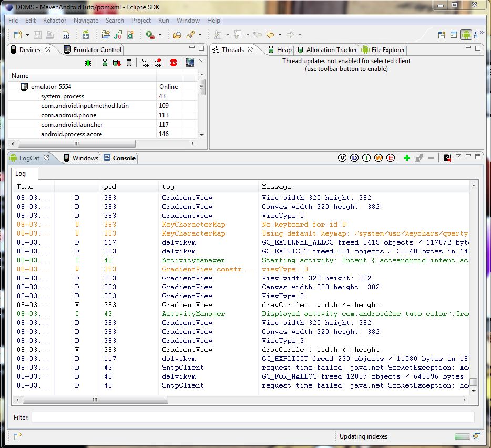491x448 pixels.
Task: Click the Cause GC trash can icon
Action: (x=129, y=63)
